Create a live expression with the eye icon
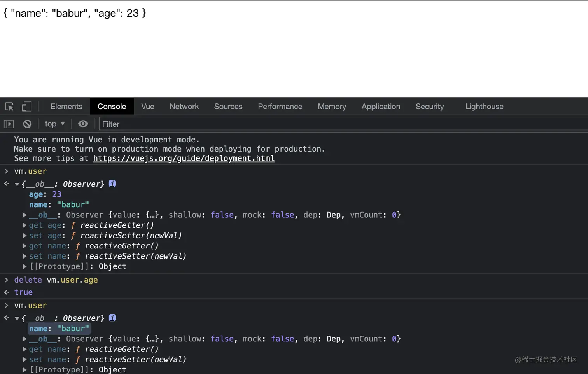This screenshot has height=374, width=588. 83,124
